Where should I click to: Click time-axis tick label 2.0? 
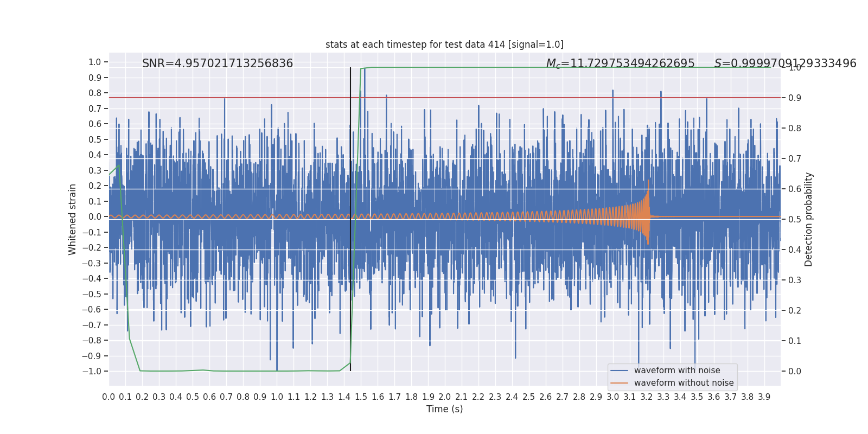[x=445, y=397]
